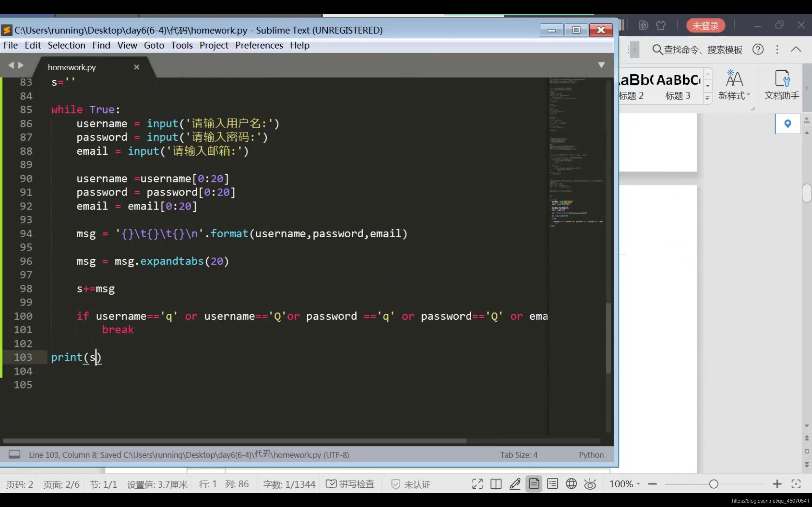Select the homework.py tab
This screenshot has width=812, height=507.
coord(72,67)
